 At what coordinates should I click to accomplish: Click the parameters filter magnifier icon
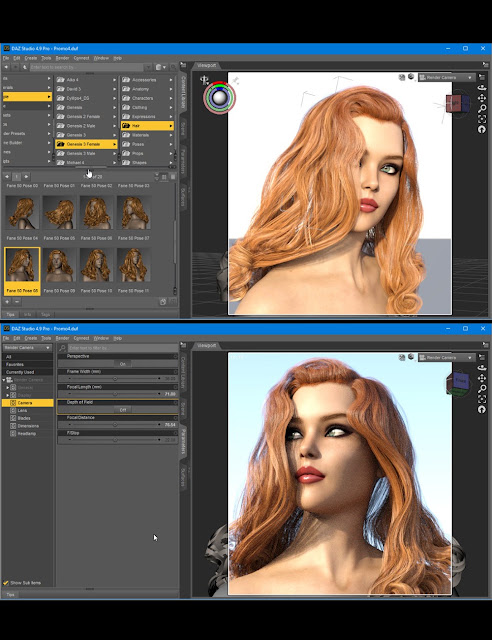62,348
